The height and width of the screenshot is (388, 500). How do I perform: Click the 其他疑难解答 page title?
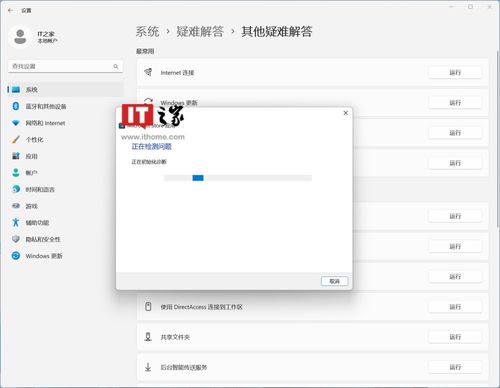tap(277, 32)
